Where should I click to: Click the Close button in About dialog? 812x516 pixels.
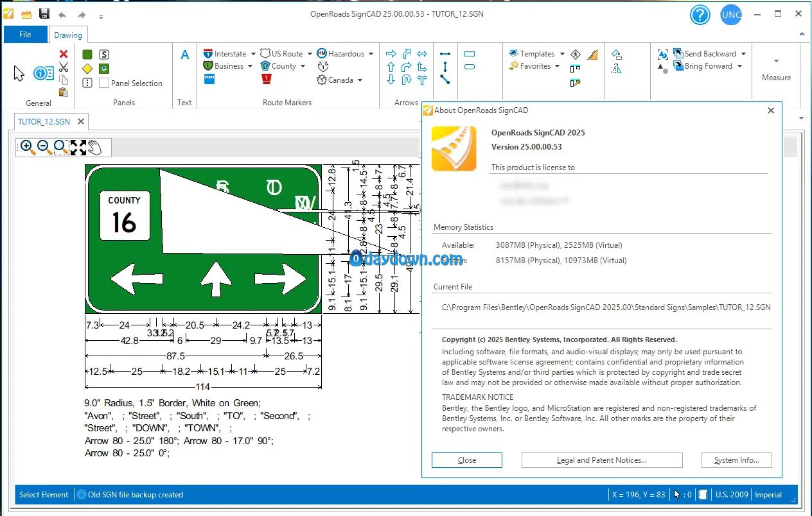click(x=467, y=460)
